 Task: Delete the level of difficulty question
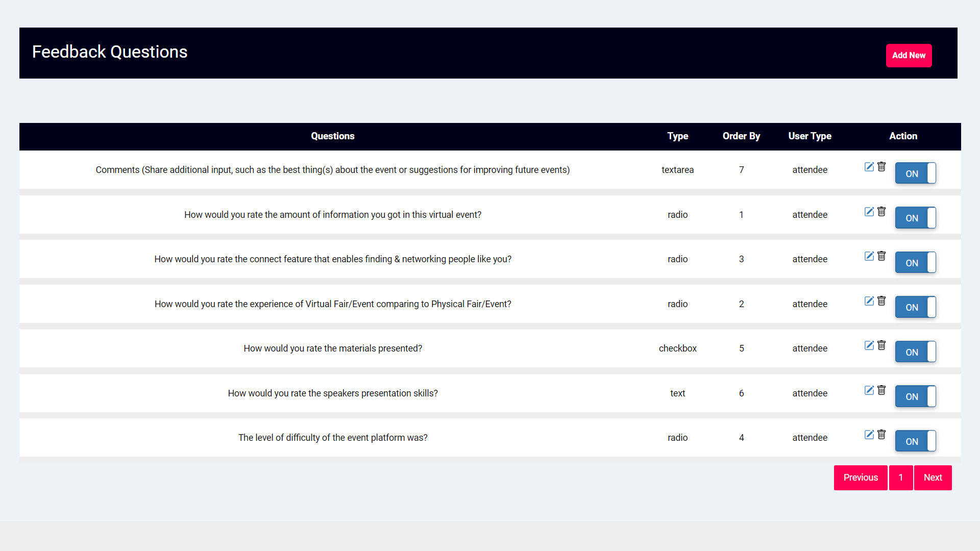click(x=881, y=435)
